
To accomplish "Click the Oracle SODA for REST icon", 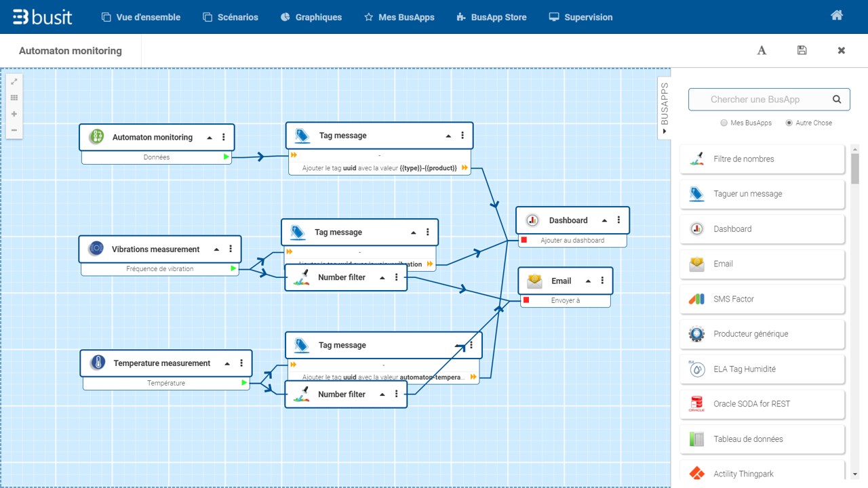I will [x=696, y=404].
